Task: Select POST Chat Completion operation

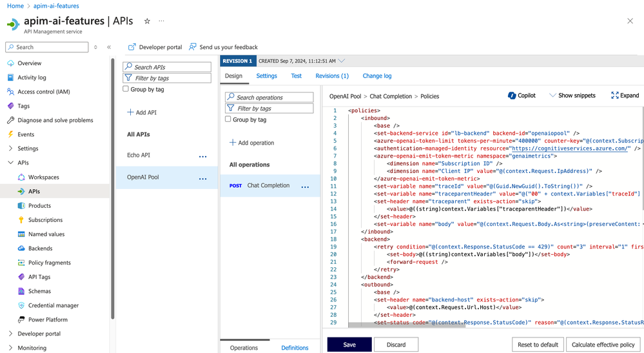Action: (x=270, y=186)
